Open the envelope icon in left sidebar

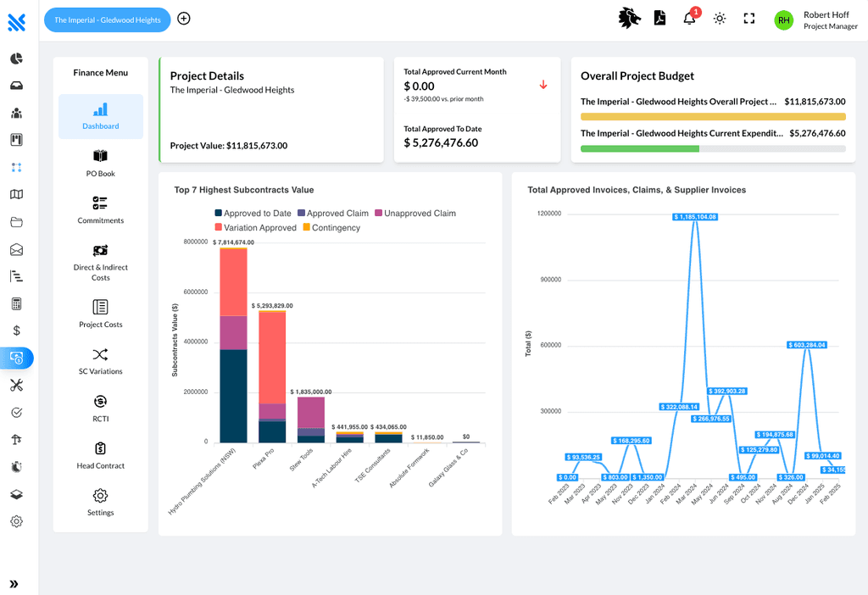[x=17, y=249]
